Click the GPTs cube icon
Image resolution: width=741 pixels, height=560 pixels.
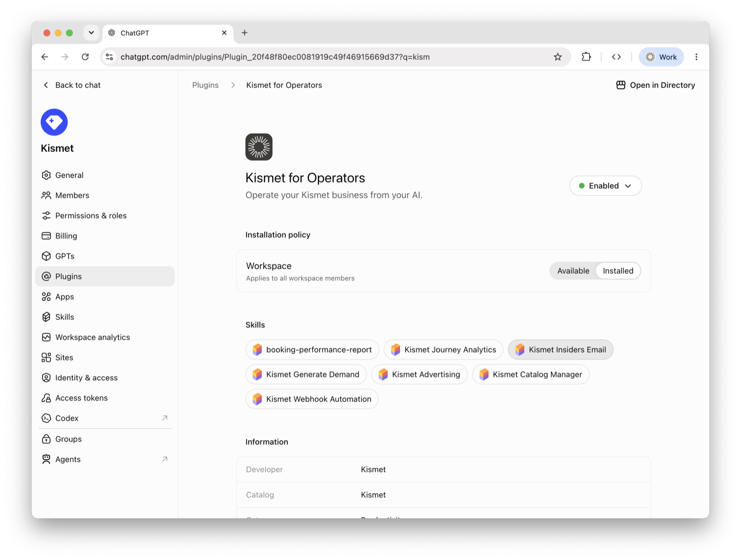click(46, 256)
